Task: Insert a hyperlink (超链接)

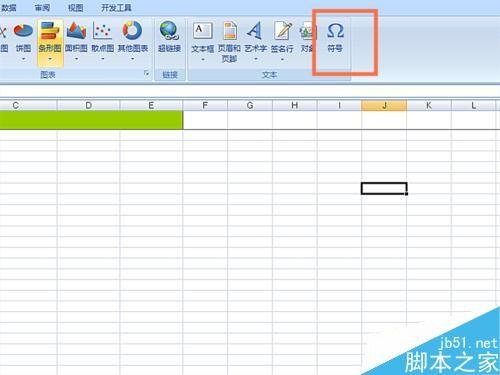Action: (x=170, y=36)
